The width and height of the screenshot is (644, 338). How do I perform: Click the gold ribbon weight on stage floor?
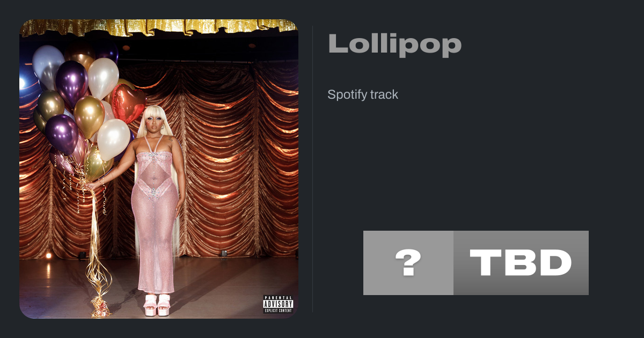(100, 307)
